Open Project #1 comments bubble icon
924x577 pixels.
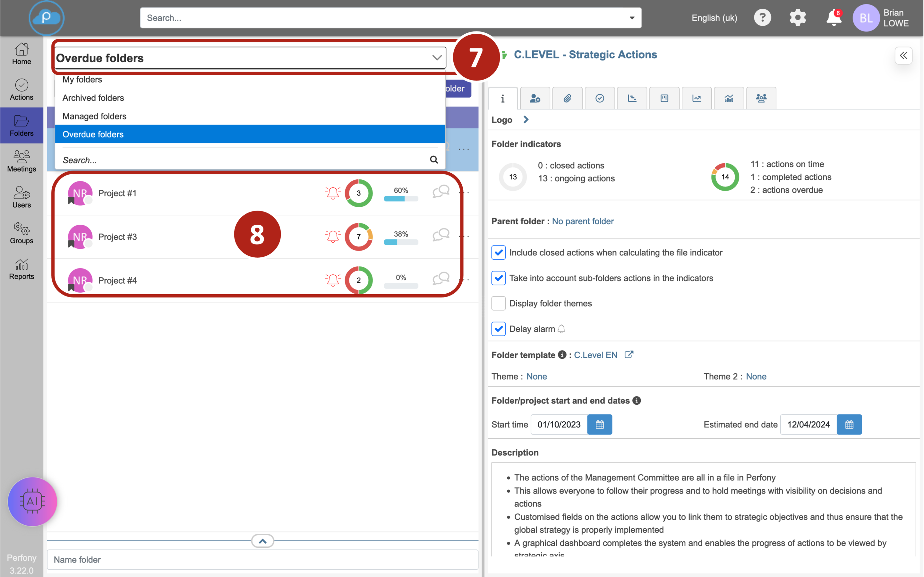pyautogui.click(x=441, y=191)
